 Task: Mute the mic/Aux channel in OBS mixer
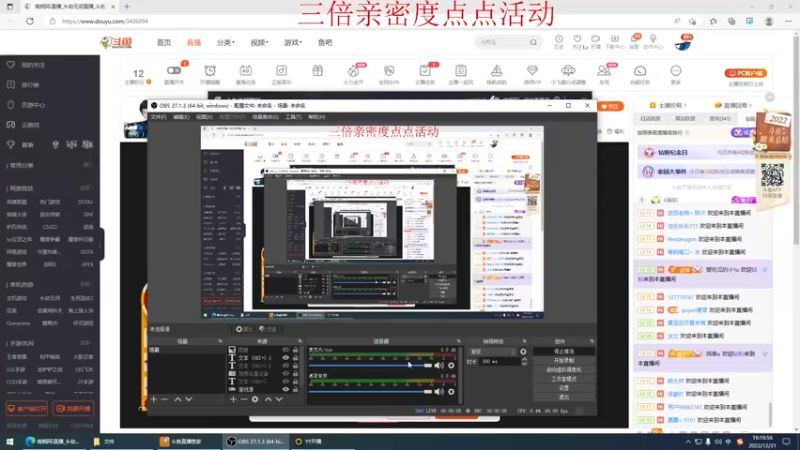[439, 365]
